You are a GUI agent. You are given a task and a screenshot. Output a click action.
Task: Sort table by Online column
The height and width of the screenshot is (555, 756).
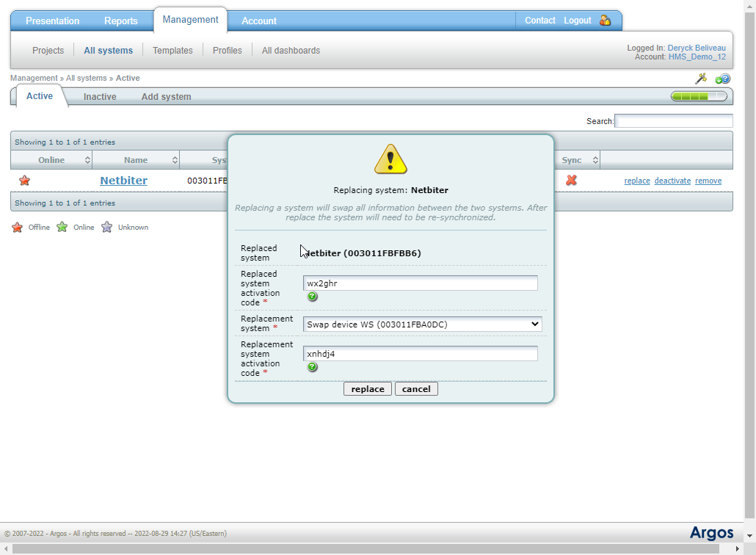51,160
